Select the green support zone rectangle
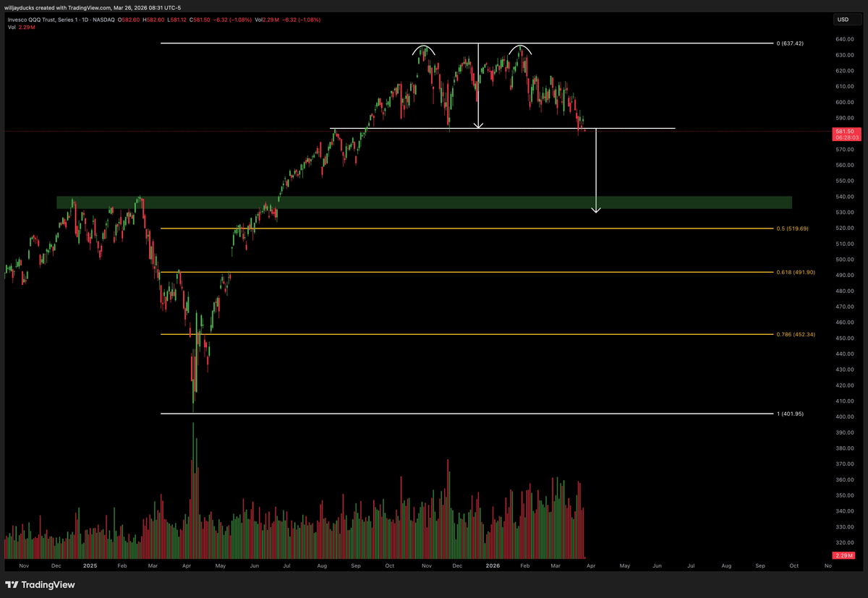The image size is (868, 598). pos(424,202)
